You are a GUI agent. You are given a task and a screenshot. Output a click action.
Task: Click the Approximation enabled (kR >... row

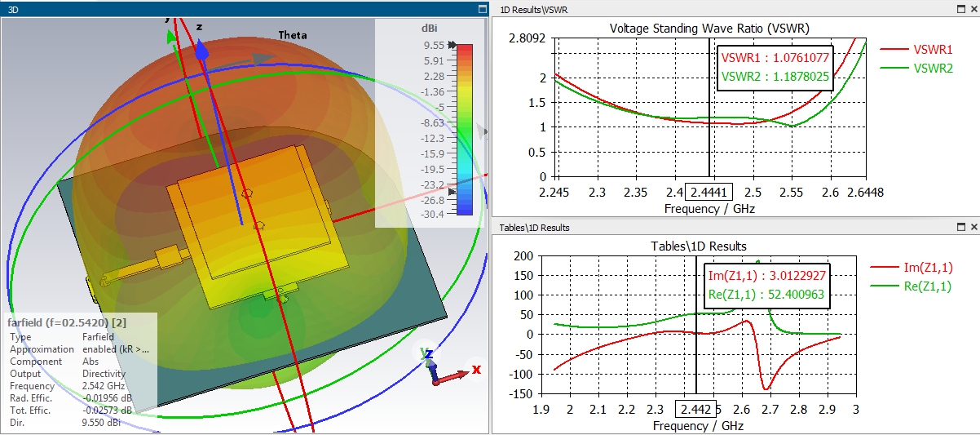click(x=79, y=349)
